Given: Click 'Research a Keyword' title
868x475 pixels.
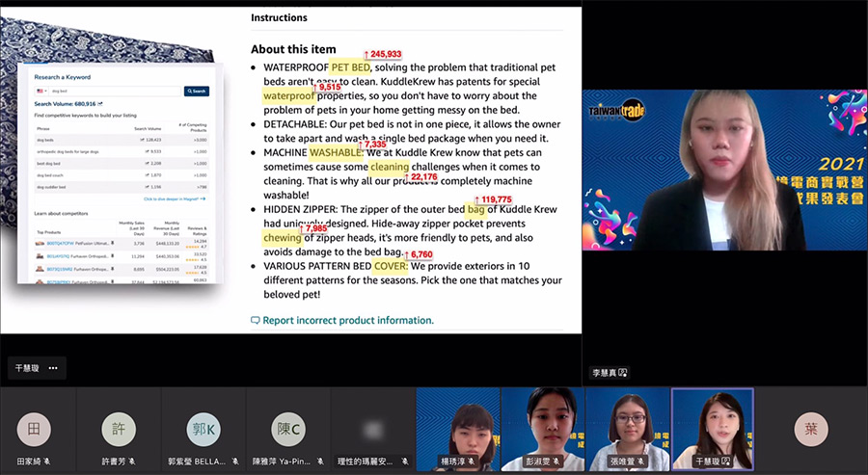Looking at the screenshot, I should pos(62,77).
